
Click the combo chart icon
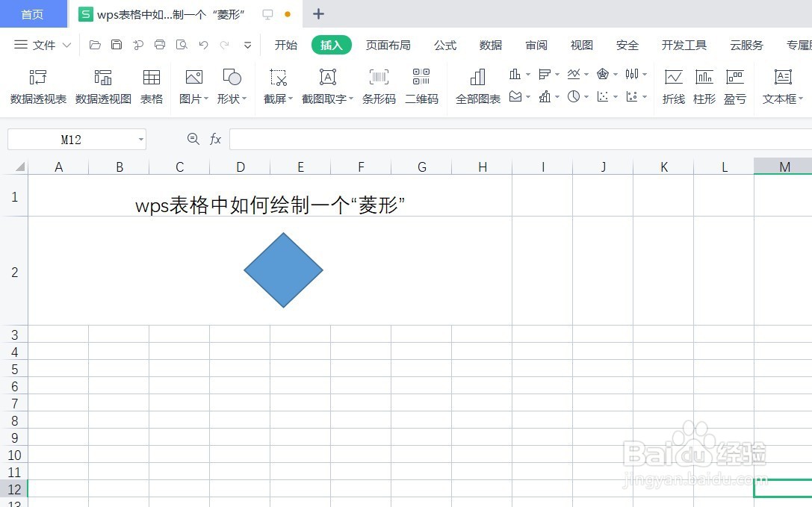(545, 96)
